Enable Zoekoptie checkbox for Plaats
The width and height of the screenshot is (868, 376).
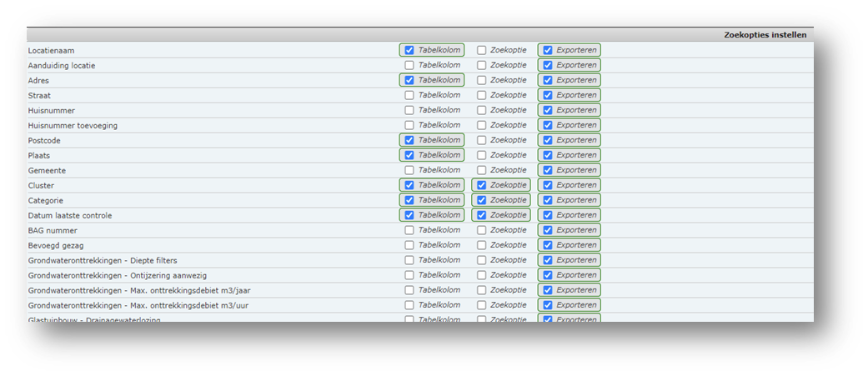click(x=481, y=155)
